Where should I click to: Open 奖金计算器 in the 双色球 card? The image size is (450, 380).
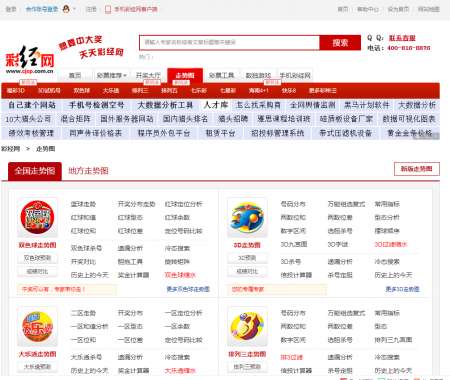coord(133,275)
